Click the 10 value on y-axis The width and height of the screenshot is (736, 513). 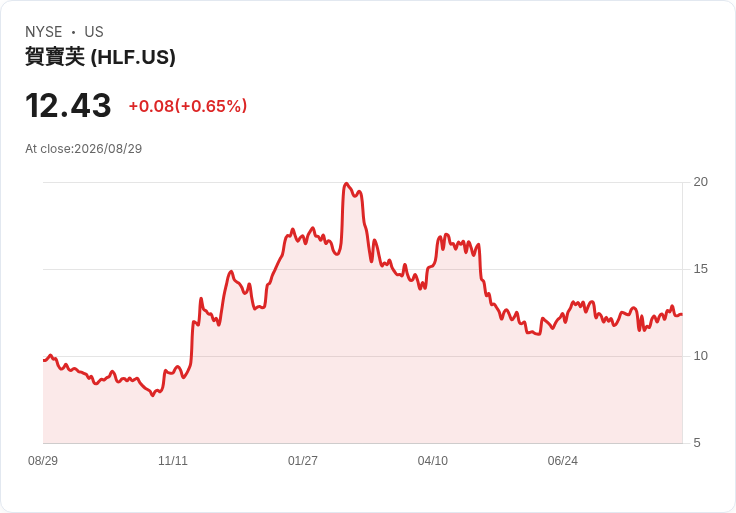tap(700, 356)
